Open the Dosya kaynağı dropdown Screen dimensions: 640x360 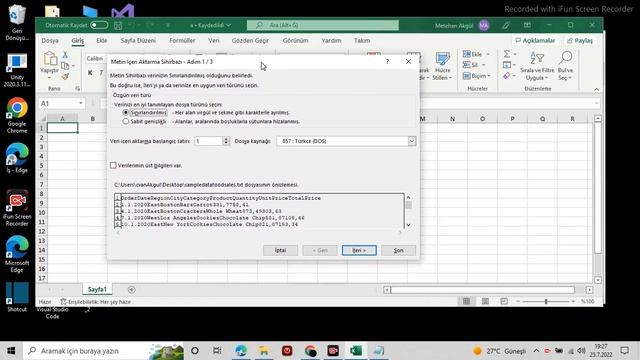(412, 141)
